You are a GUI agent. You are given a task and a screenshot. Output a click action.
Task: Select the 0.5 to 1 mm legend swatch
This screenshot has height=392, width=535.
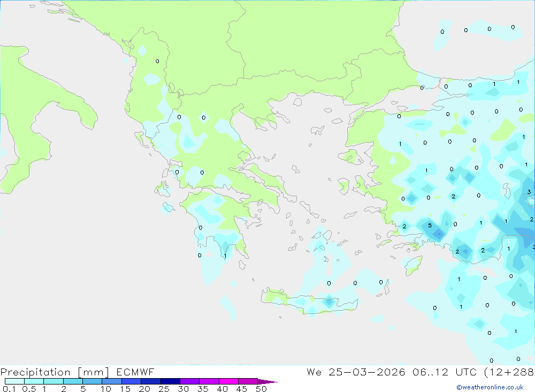pyautogui.click(x=34, y=381)
